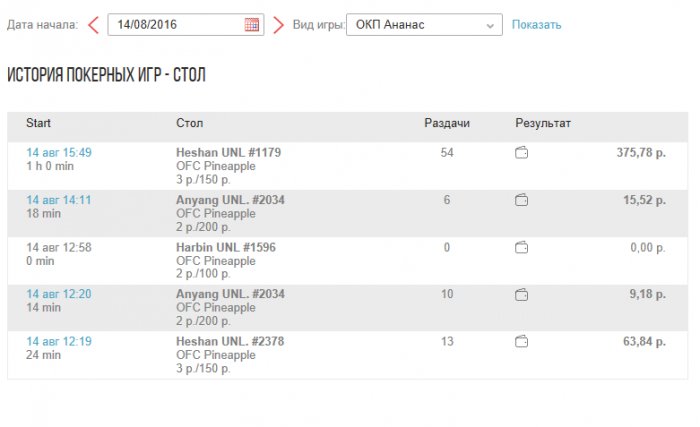
Task: Open session link 14 авг 15:49
Action: 59,152
